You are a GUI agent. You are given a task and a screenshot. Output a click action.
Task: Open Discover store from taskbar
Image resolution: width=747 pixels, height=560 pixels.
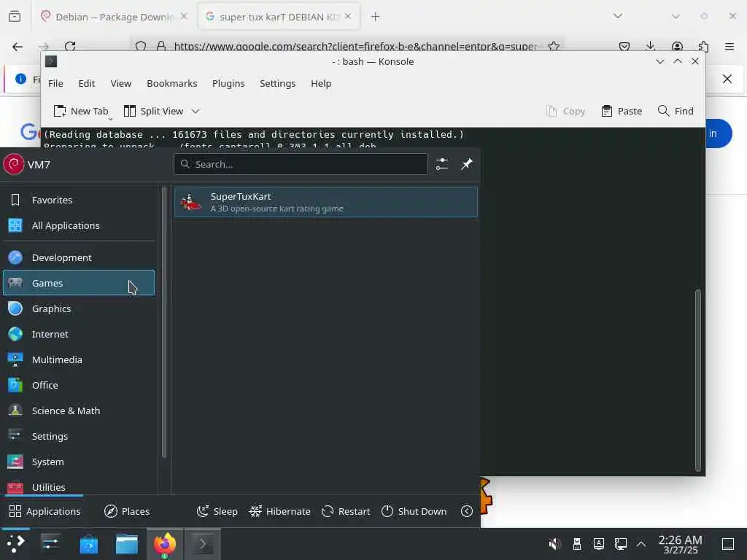pos(88,544)
